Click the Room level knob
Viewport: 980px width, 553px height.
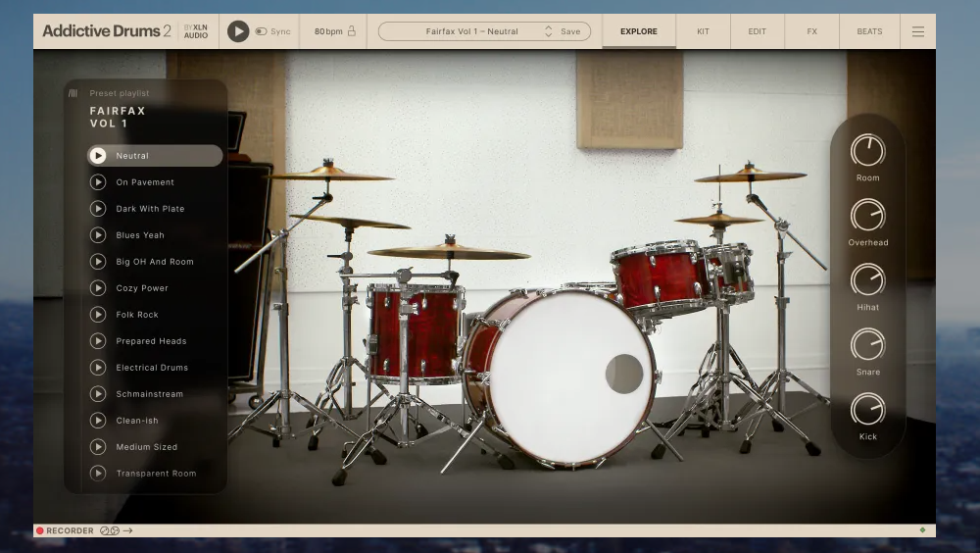coord(867,150)
